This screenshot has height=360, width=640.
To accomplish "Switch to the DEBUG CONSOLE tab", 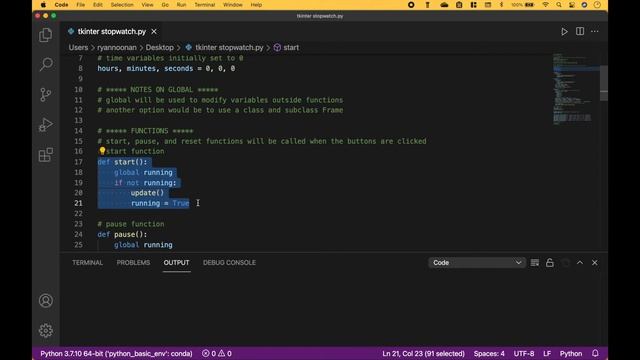I will coord(229,262).
